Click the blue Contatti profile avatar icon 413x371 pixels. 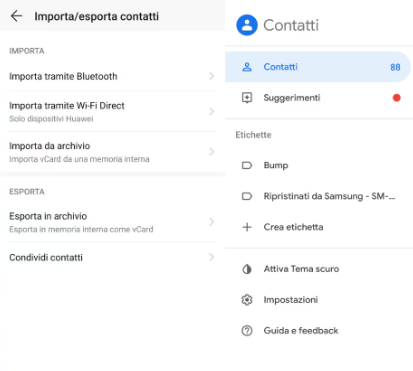(x=247, y=25)
